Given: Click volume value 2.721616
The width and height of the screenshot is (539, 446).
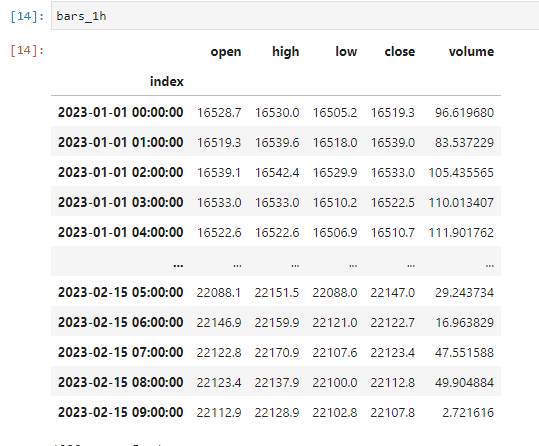Looking at the screenshot, I should 468,412.
